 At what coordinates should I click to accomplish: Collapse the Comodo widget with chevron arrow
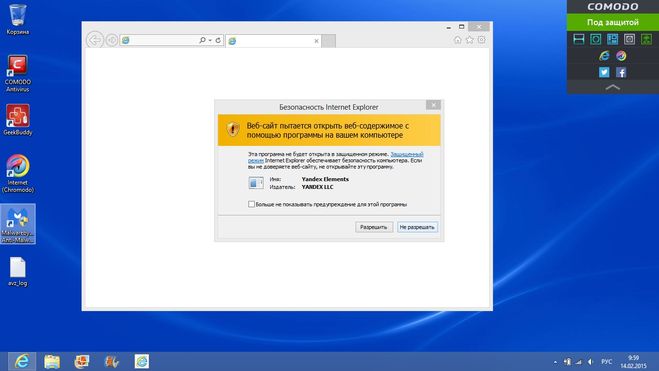pyautogui.click(x=613, y=87)
